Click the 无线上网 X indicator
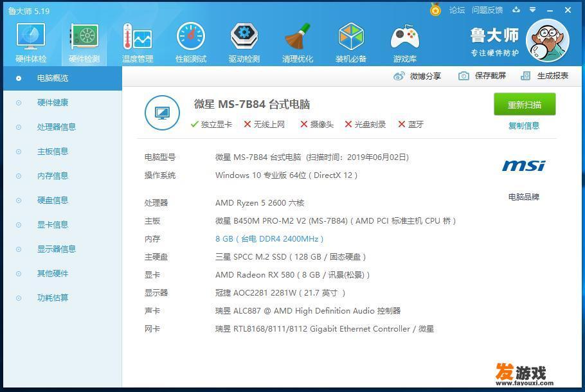Screen dimensions: 585x392 coord(264,125)
